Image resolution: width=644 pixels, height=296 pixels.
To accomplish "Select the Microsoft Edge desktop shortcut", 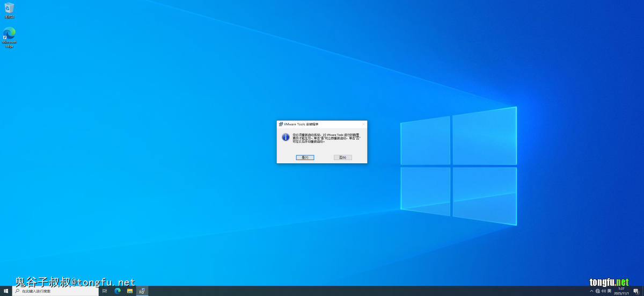I will click(x=9, y=34).
